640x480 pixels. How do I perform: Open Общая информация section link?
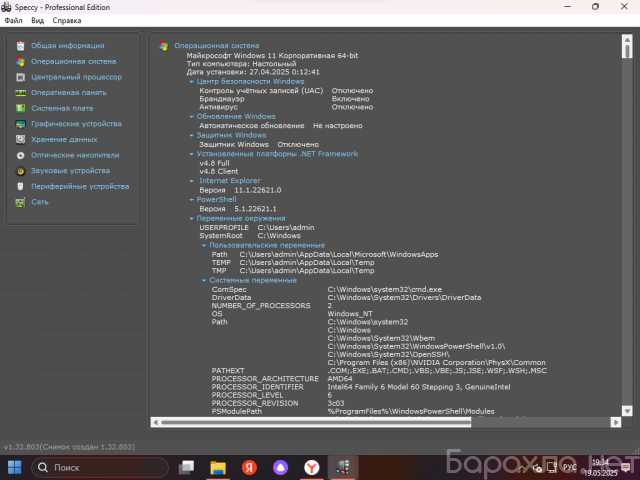(x=68, y=46)
